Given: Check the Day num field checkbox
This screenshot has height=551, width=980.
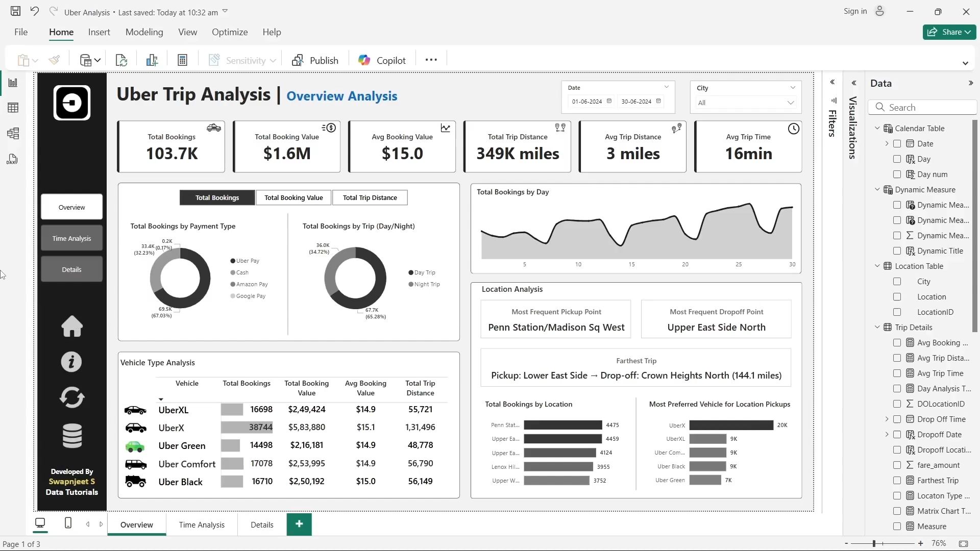Looking at the screenshot, I should click(897, 174).
